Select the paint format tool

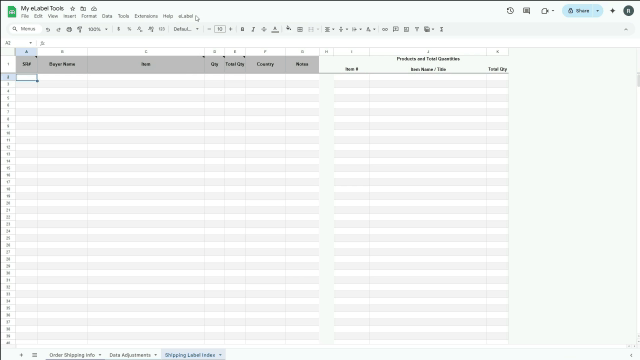[x=80, y=29]
